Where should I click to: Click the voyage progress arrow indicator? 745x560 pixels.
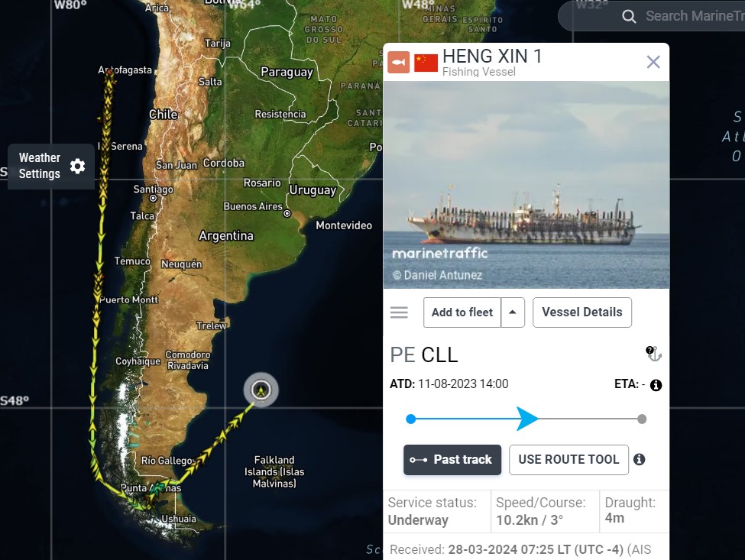coord(527,419)
